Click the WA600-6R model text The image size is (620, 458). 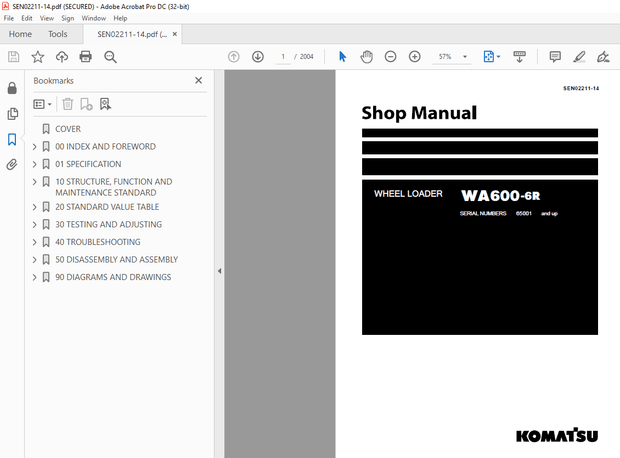501,195
